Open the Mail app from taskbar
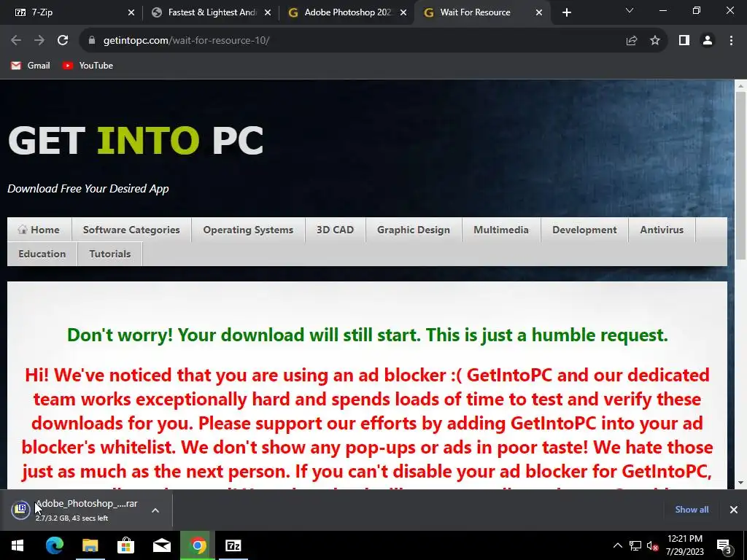This screenshot has width=747, height=560. [161, 545]
